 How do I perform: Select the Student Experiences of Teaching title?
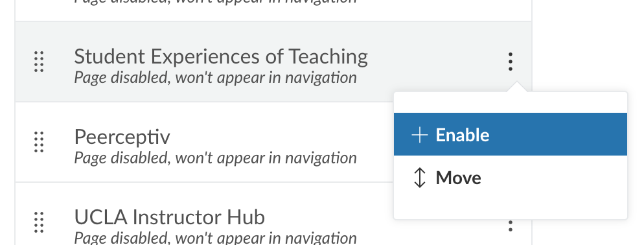pyautogui.click(x=221, y=56)
